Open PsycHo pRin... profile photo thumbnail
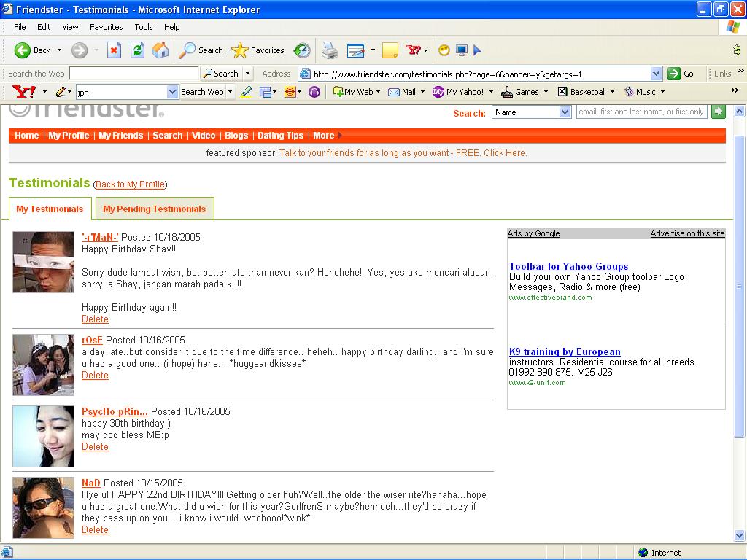 pyautogui.click(x=43, y=436)
